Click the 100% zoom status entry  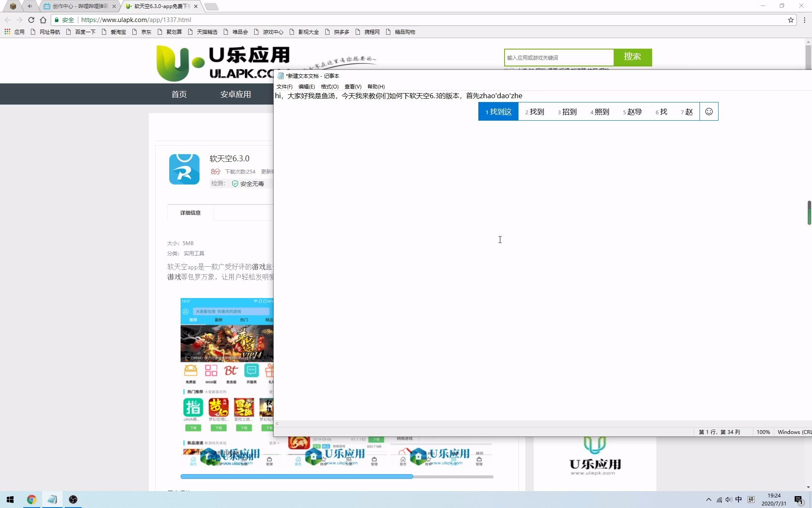pyautogui.click(x=763, y=432)
